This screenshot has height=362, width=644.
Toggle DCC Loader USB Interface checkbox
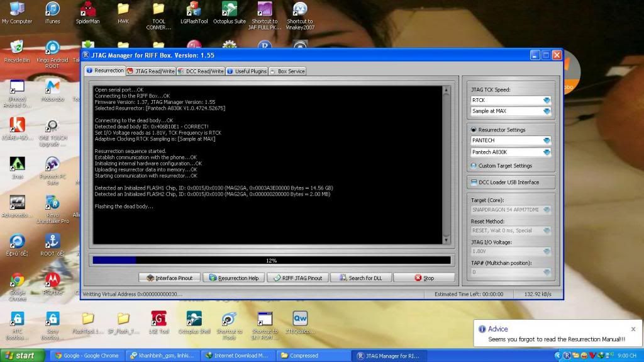pos(474,182)
